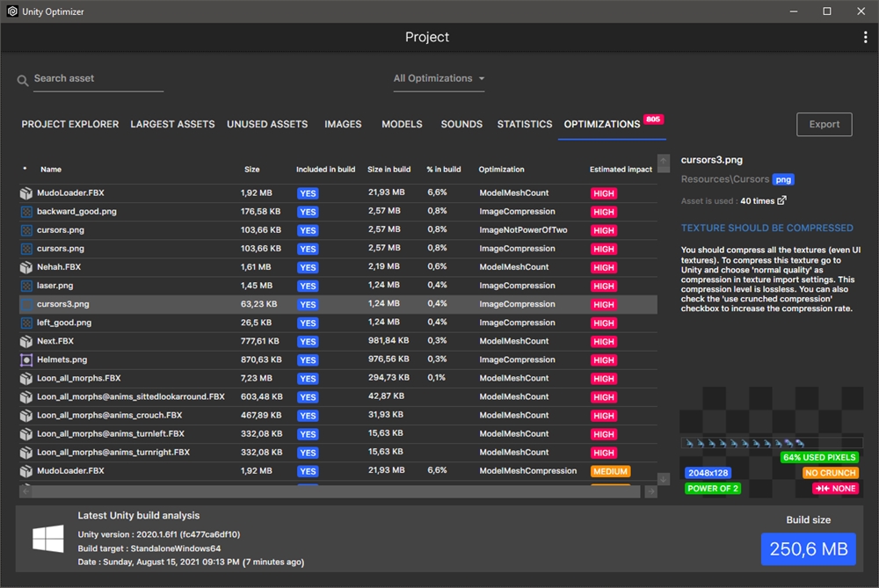Switch to the Project Explorer tab
This screenshot has width=879, height=588.
tap(70, 124)
